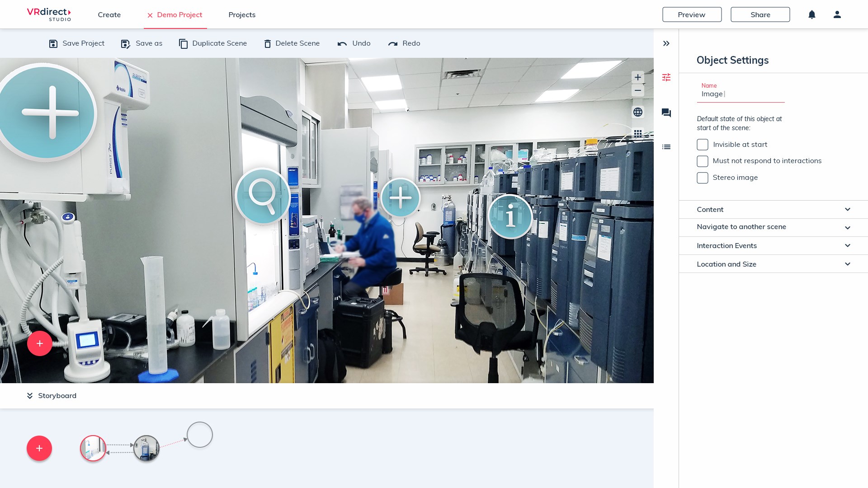The image size is (868, 488).
Task: Expand the Content section
Action: [x=773, y=210]
